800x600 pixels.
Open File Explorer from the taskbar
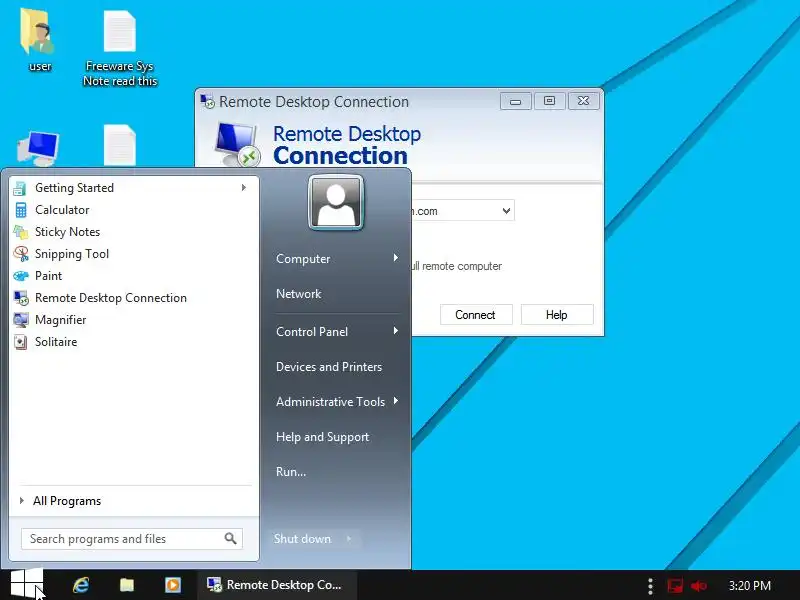tap(127, 585)
